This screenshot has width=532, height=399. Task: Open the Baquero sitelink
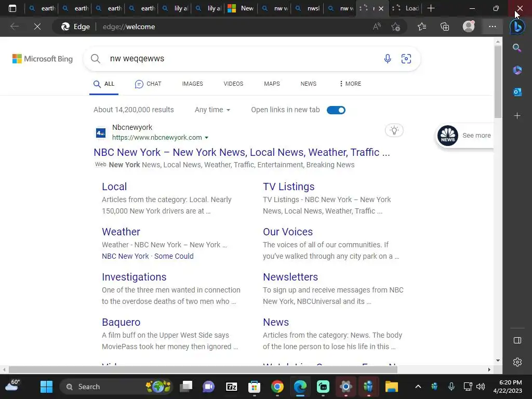121,322
